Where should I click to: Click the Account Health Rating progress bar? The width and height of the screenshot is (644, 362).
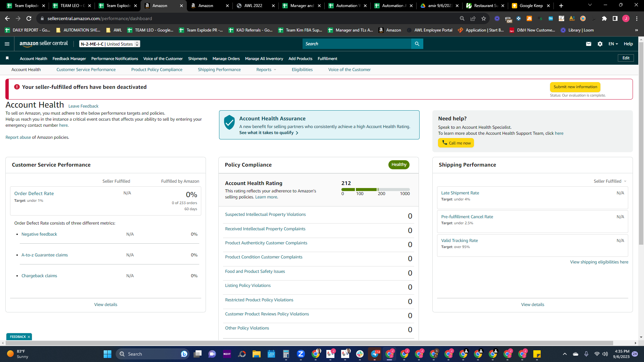(376, 190)
